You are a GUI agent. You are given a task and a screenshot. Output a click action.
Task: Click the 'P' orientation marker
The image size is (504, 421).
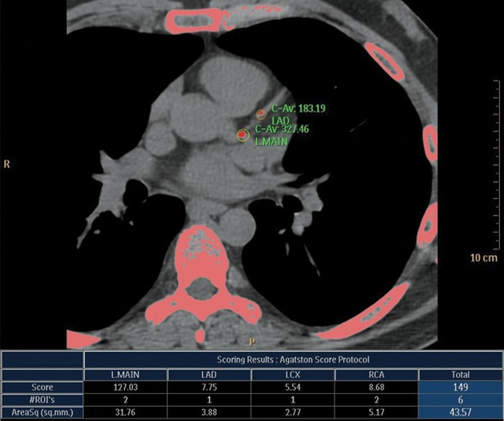click(x=252, y=342)
